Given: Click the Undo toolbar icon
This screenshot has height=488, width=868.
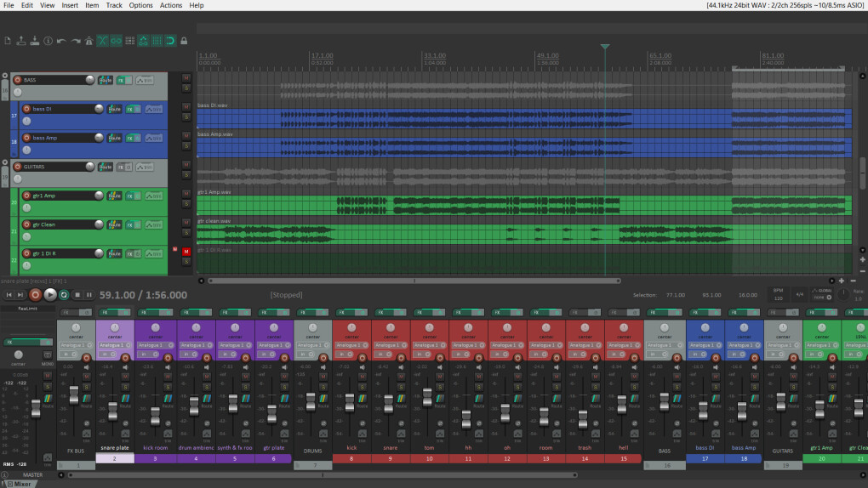Looking at the screenshot, I should 61,41.
